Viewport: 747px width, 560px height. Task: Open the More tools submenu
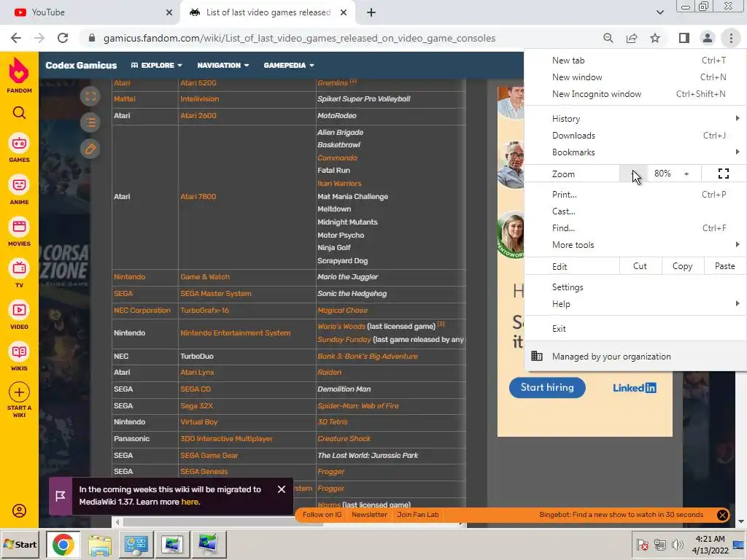click(635, 245)
